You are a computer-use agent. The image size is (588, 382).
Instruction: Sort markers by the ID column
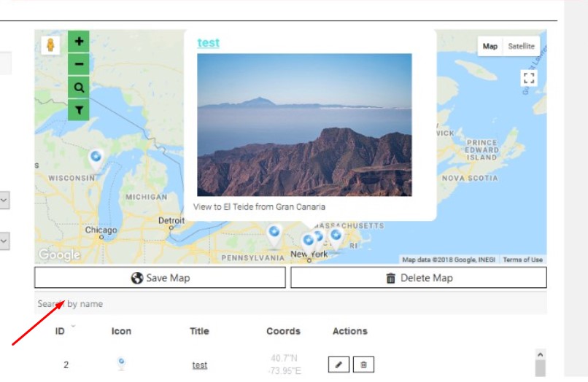coord(60,331)
